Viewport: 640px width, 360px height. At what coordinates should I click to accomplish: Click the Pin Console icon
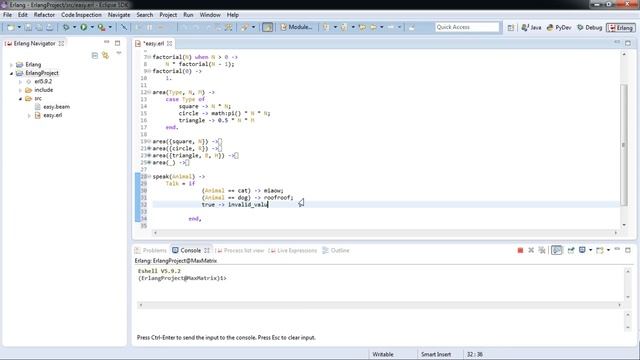point(571,250)
